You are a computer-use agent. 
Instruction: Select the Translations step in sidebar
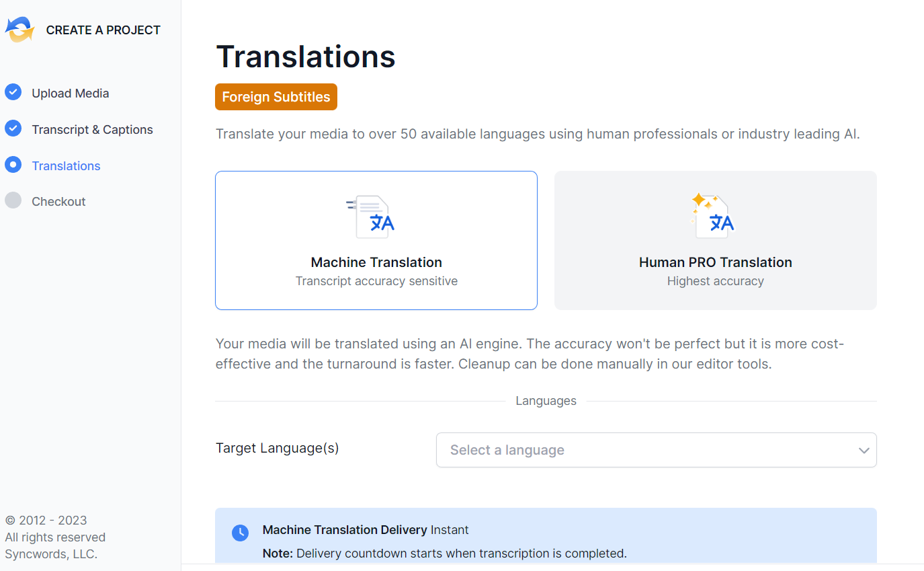[x=66, y=166]
